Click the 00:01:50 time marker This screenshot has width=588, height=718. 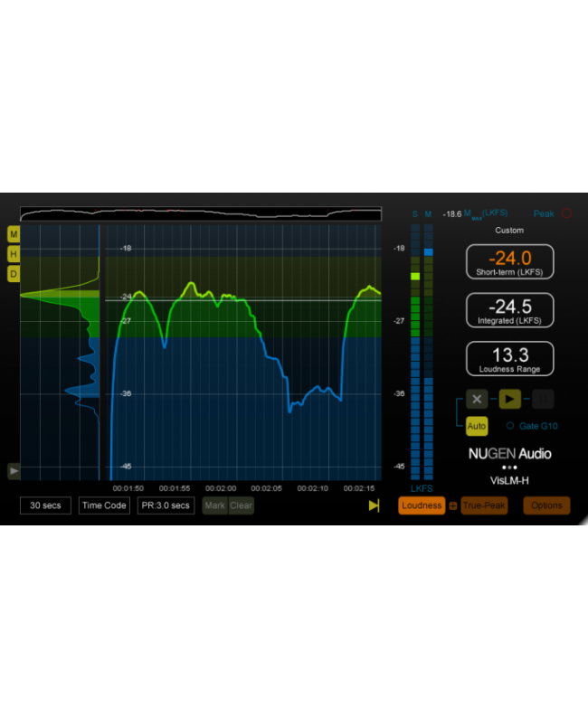click(x=128, y=488)
